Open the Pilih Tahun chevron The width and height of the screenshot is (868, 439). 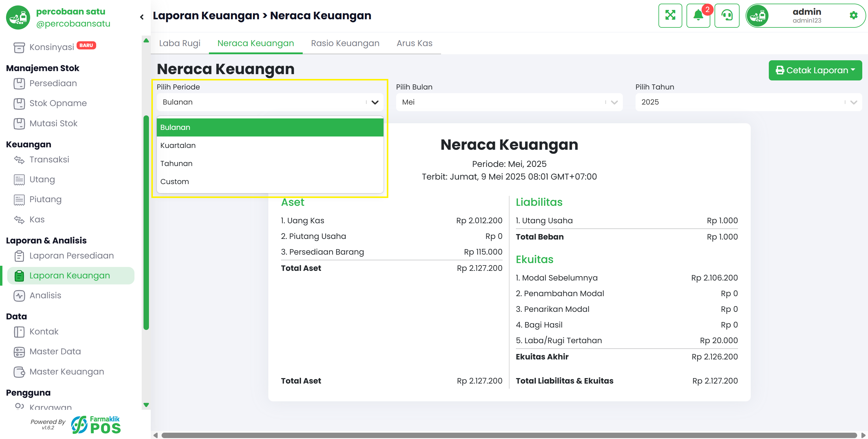tap(853, 102)
